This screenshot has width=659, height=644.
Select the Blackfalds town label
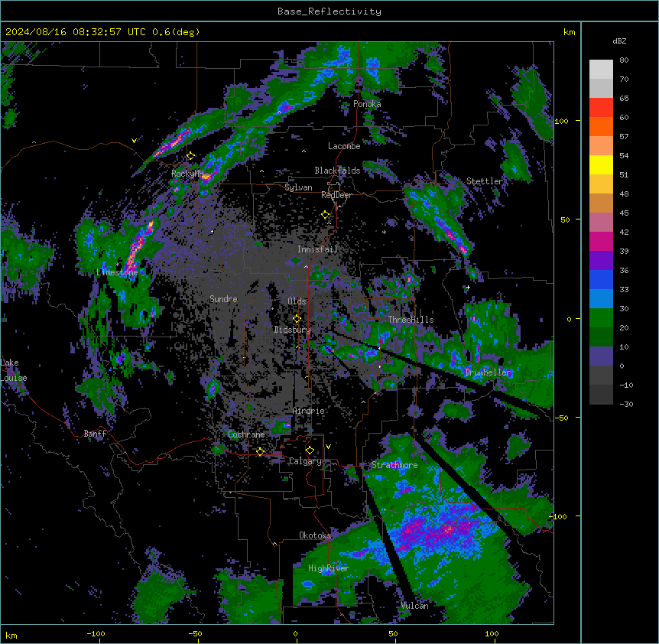(x=337, y=171)
